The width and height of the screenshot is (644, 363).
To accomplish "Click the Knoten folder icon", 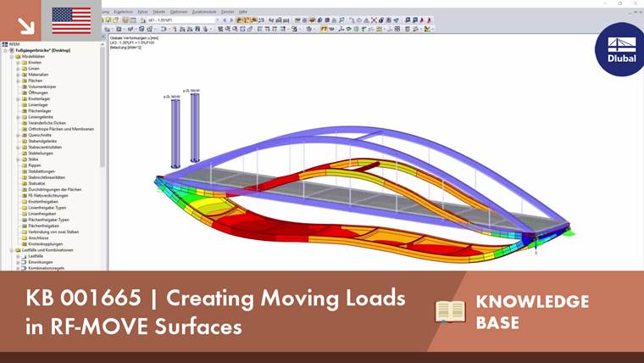I will (x=25, y=63).
